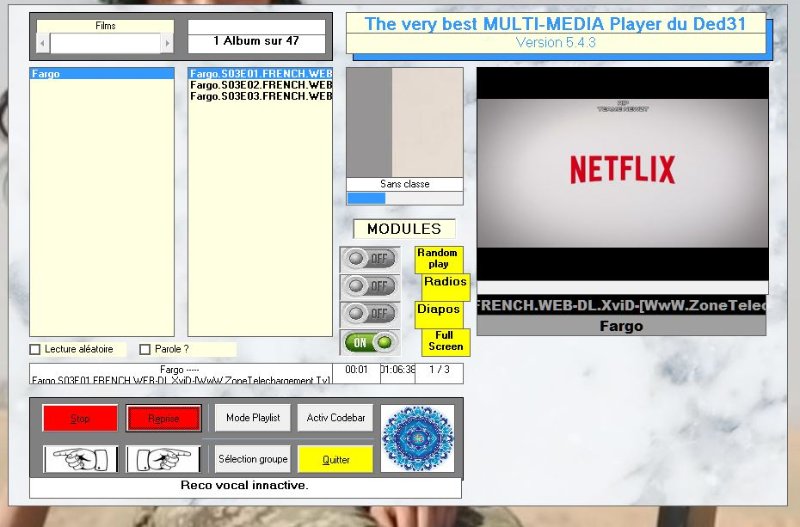
Task: Switch on the Radios module toggle
Action: (x=369, y=286)
